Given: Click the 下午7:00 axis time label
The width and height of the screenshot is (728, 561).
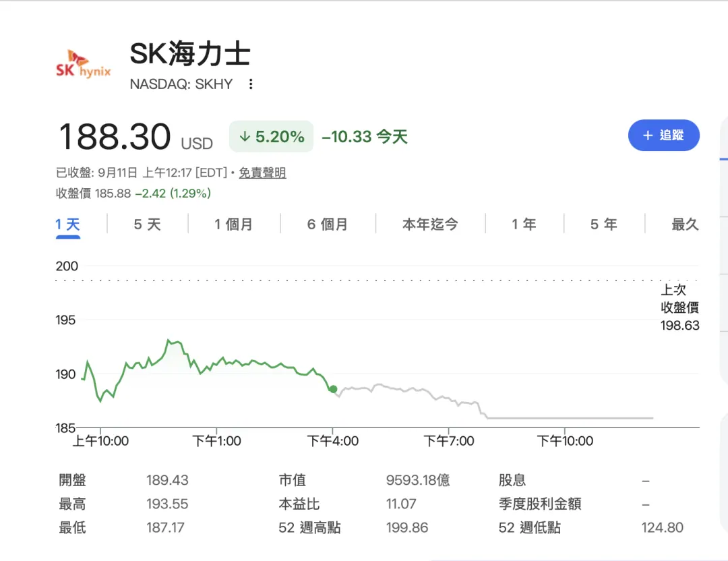Looking at the screenshot, I should point(448,441).
